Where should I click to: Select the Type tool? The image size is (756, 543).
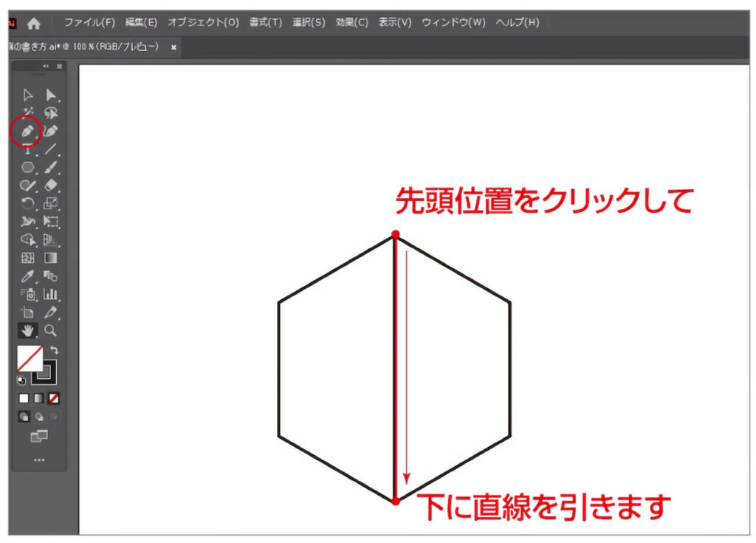pos(27,149)
